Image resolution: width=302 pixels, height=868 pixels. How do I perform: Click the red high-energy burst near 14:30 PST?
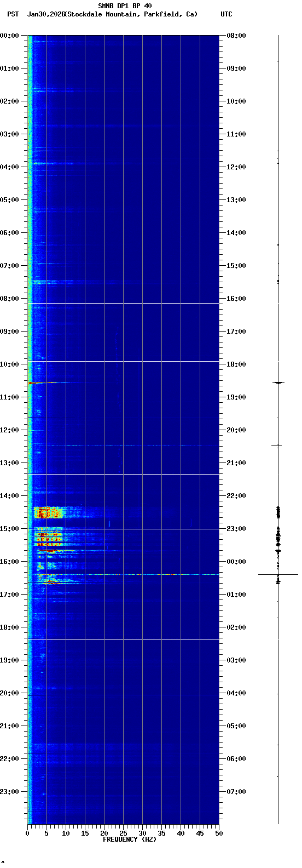click(x=49, y=513)
